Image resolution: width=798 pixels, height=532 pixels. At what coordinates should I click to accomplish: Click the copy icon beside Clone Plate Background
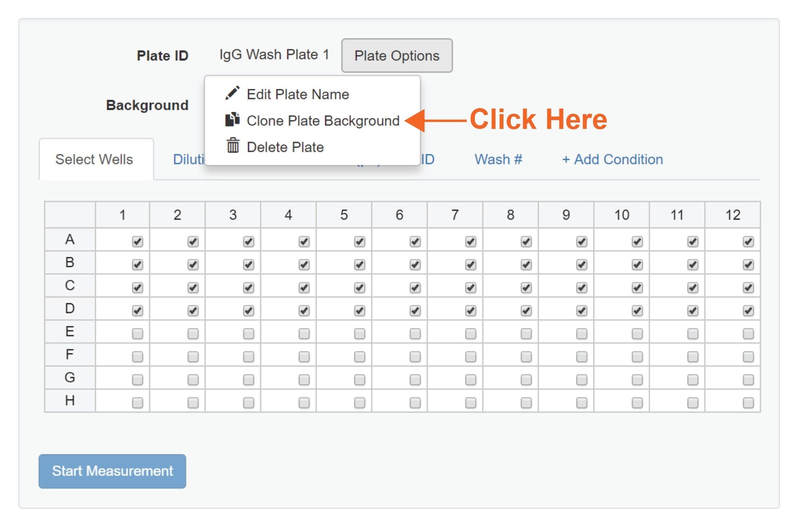[x=233, y=119]
